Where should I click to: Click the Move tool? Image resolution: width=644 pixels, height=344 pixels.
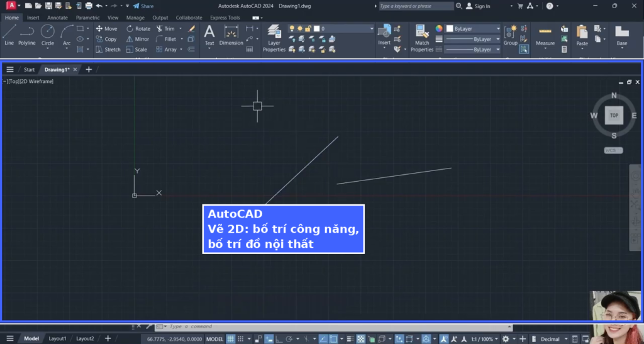click(x=106, y=29)
